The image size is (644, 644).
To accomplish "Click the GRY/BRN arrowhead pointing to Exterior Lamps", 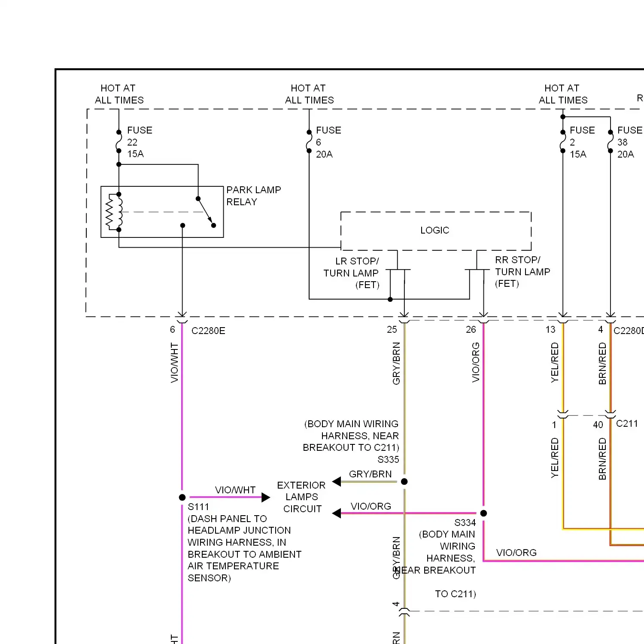I will [337, 481].
